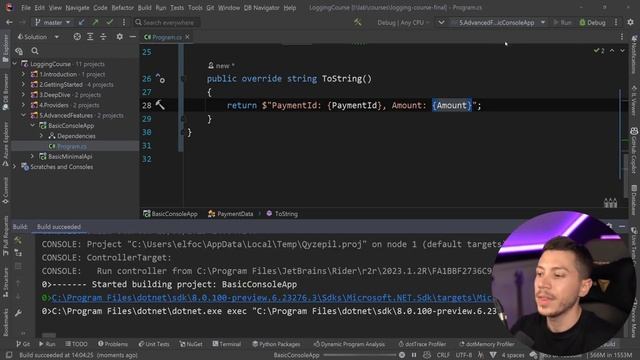Open the 5.AdvancedF...icConsoleApp run configuration dropdown

click(498, 22)
